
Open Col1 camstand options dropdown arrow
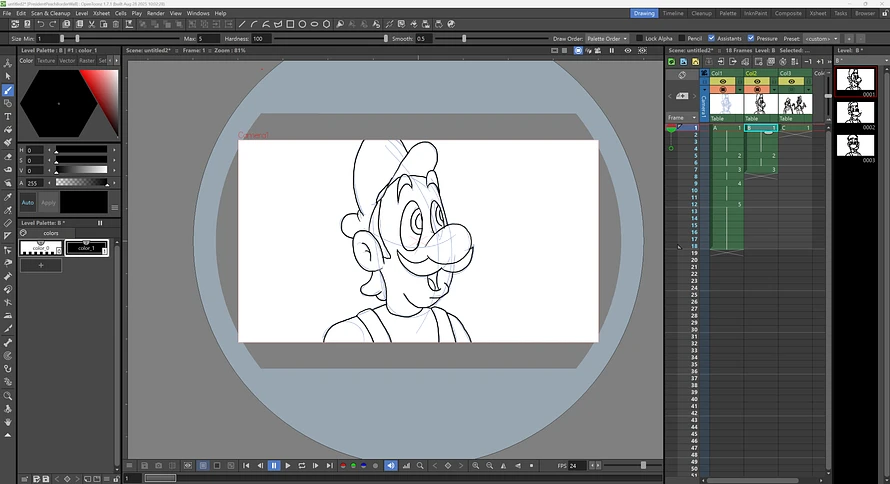740,90
